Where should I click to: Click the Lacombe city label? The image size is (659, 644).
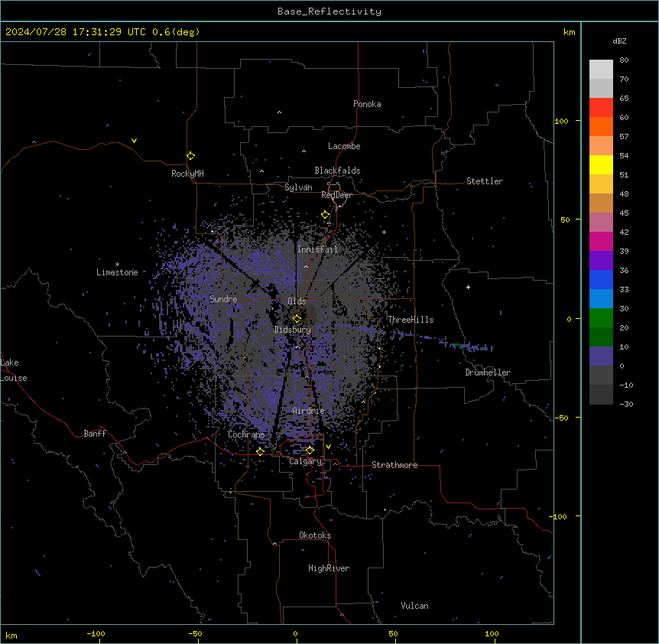click(x=344, y=146)
